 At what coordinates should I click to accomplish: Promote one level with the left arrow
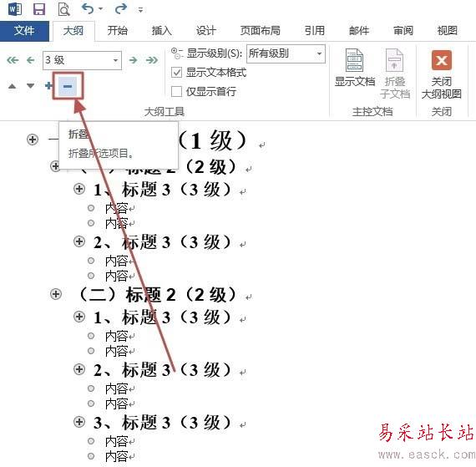tap(30, 60)
